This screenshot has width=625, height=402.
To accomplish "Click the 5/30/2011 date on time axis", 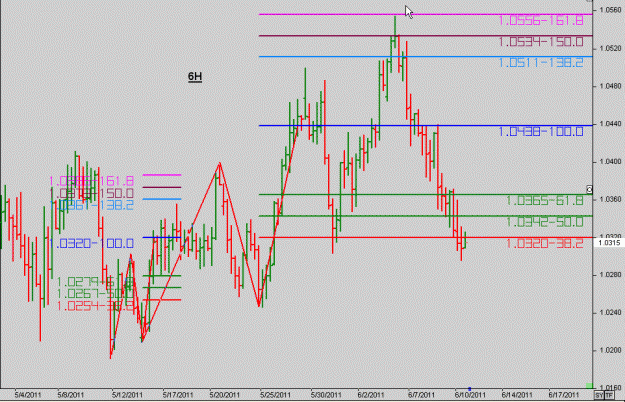I will pos(326,395).
